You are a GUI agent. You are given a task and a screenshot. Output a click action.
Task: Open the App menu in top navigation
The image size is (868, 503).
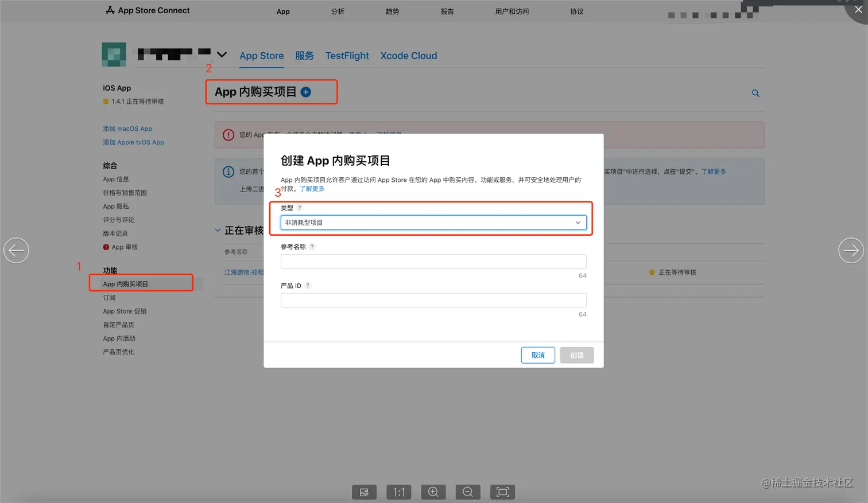point(283,11)
